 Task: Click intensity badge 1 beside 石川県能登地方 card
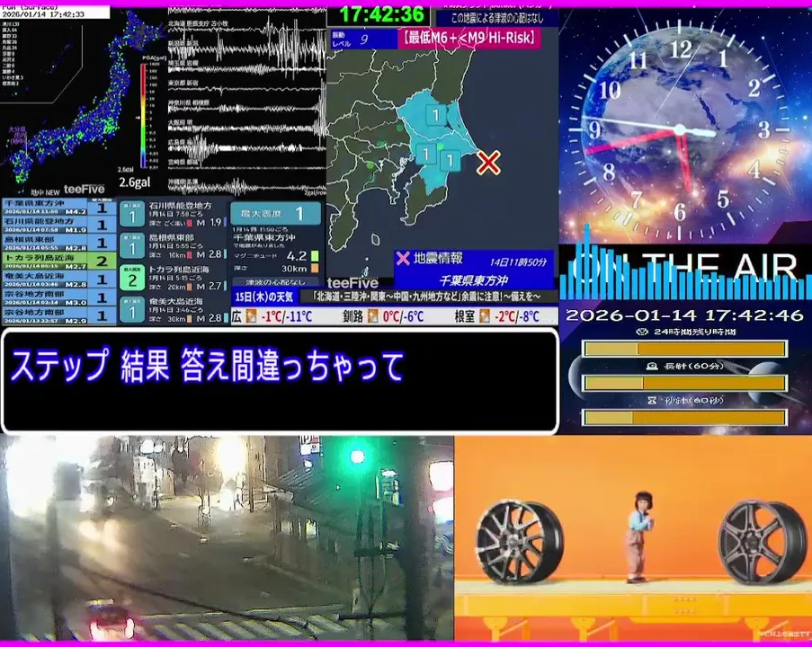(x=132, y=214)
